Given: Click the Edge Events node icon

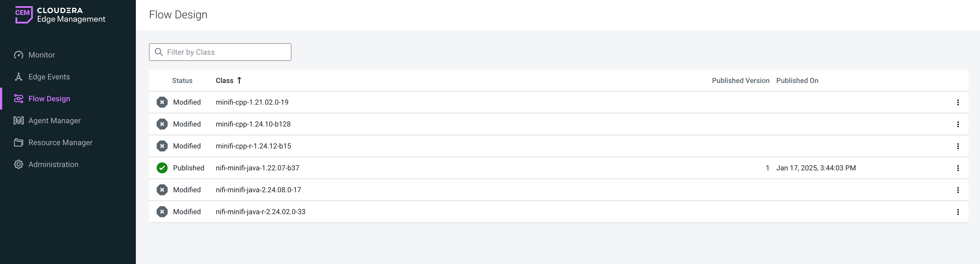Looking at the screenshot, I should coord(19,77).
